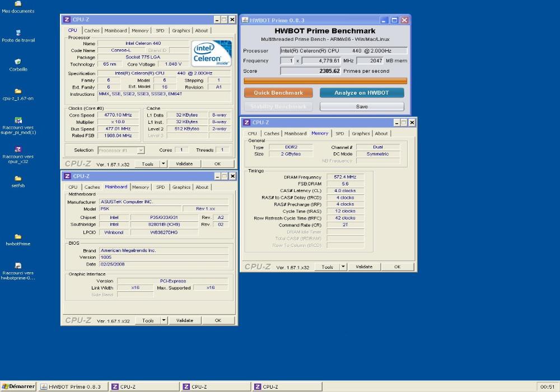Click the top CPU-Z window title icon
Image resolution: width=560 pixels, height=392 pixels.
tap(67, 20)
